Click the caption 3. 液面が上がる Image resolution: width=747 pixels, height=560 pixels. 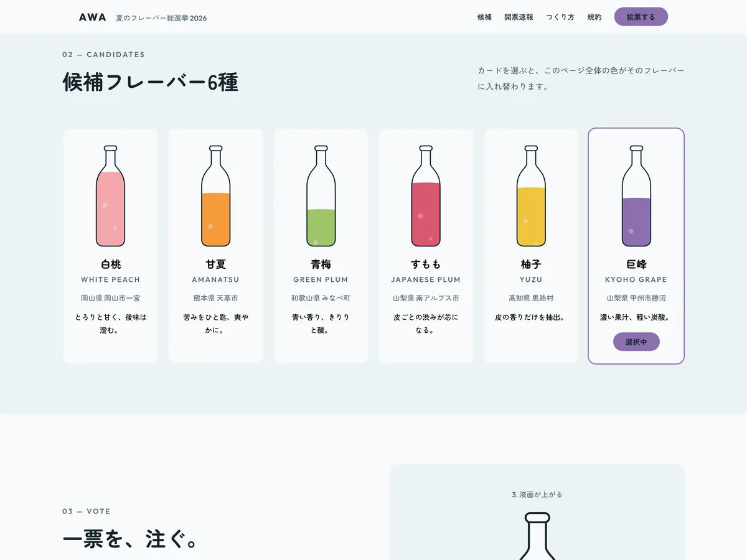click(537, 495)
